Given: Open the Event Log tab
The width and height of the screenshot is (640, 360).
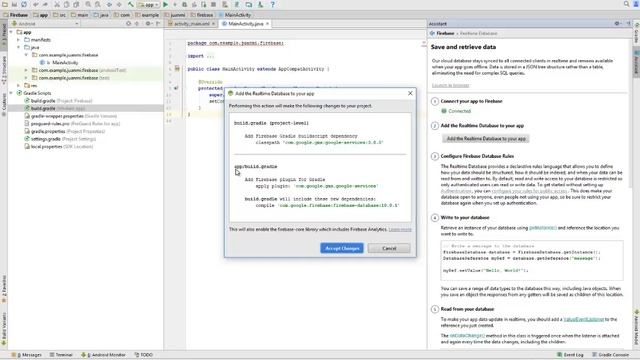Looking at the screenshot, I should click(570, 355).
